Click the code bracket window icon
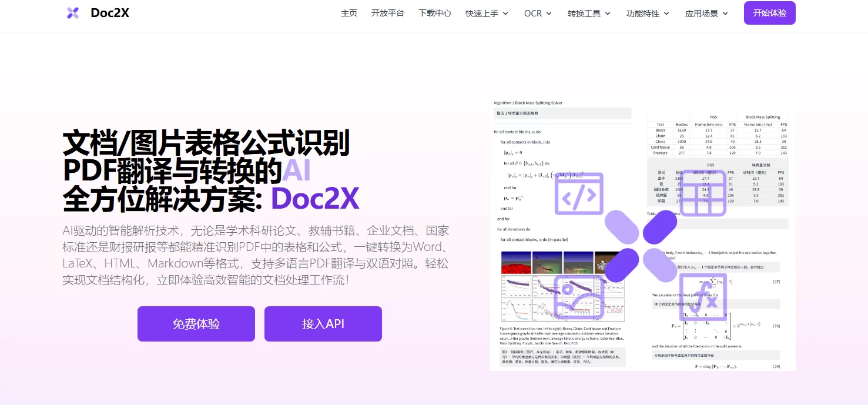This screenshot has height=405, width=868. [x=579, y=193]
